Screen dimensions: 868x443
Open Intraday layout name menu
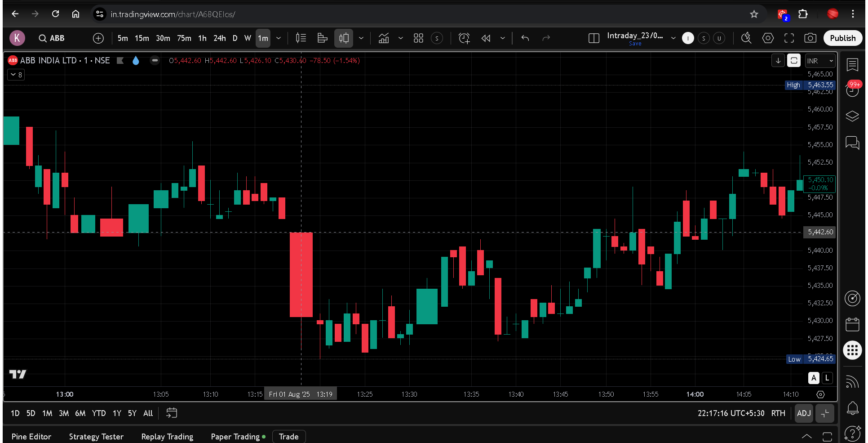[x=635, y=36]
